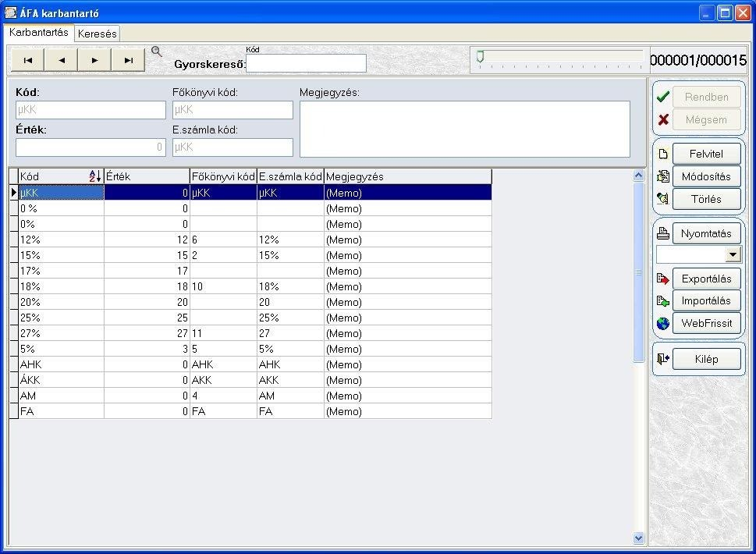Select the 18% row in Kód column
Screen dimensions: 756x554
61,286
